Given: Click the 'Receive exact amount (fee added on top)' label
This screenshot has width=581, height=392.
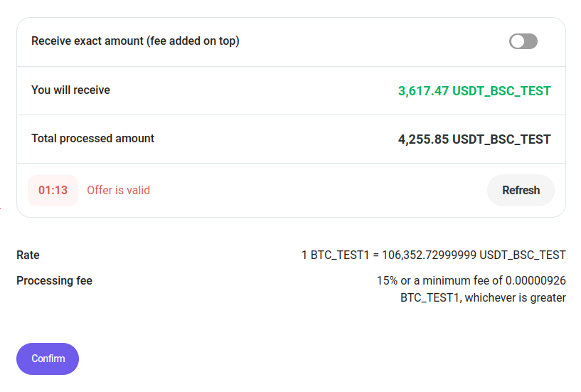Looking at the screenshot, I should [135, 41].
